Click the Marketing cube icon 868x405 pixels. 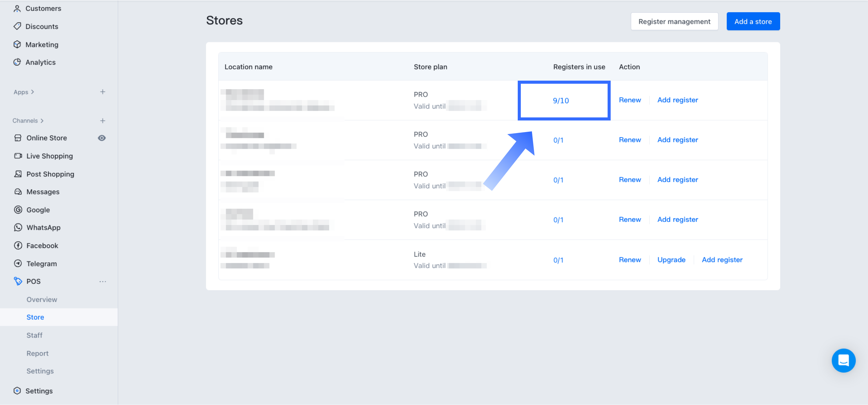[17, 44]
